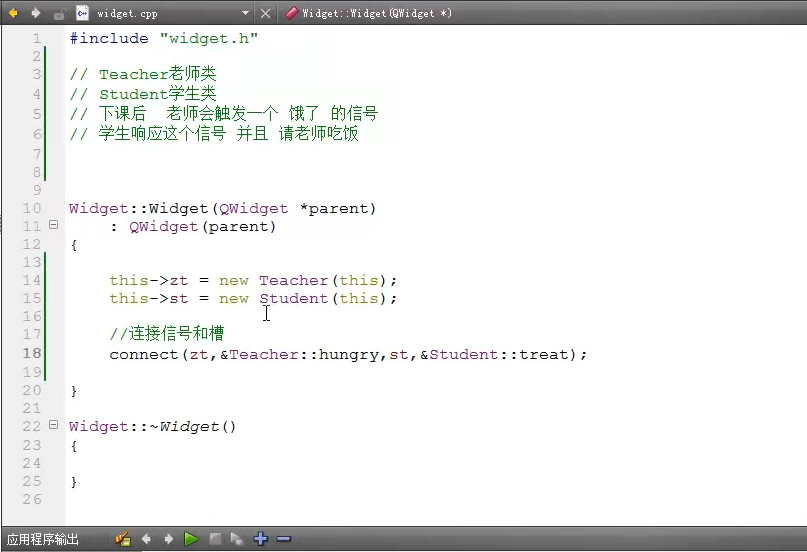This screenshot has width=807, height=552.
Task: Click '&Teacher::hungry' in the connect call
Action: click(299, 355)
